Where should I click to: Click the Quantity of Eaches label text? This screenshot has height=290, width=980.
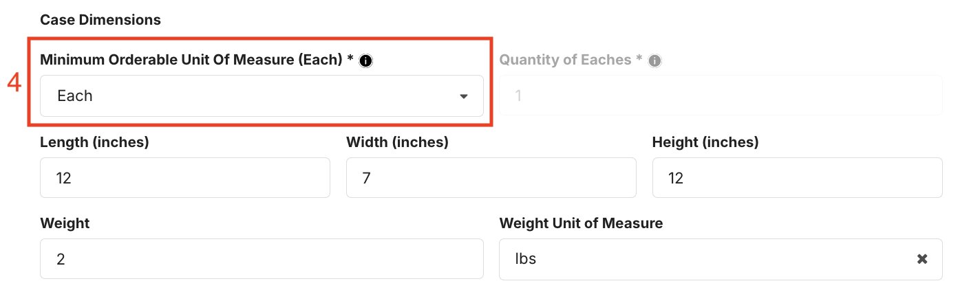pyautogui.click(x=571, y=60)
